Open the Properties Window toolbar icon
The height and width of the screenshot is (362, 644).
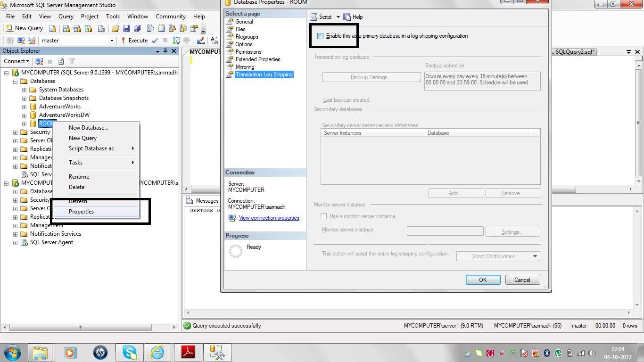[194, 28]
